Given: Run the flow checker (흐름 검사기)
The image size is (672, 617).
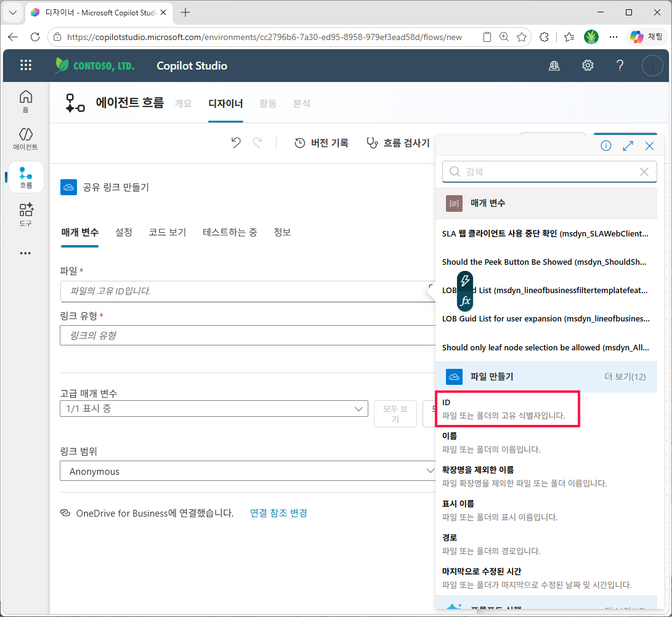Looking at the screenshot, I should pyautogui.click(x=398, y=143).
